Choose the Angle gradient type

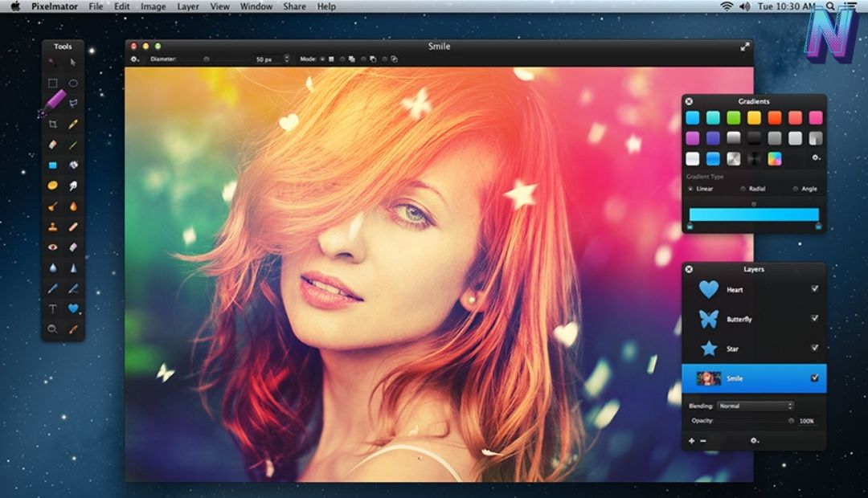[796, 190]
